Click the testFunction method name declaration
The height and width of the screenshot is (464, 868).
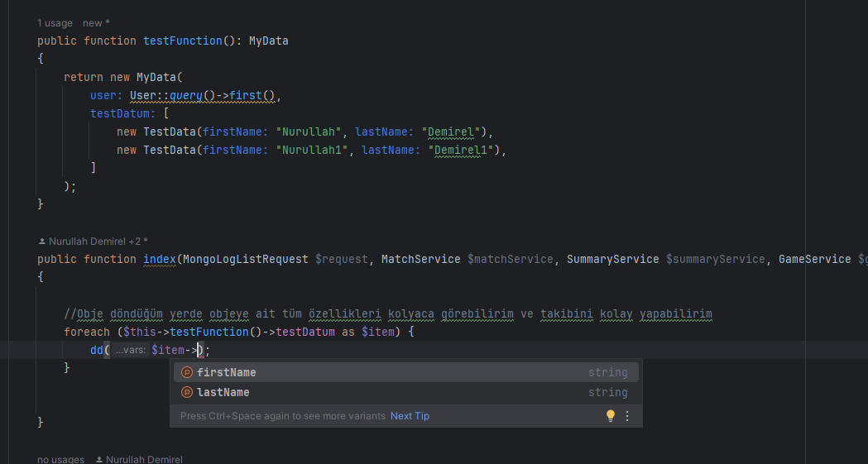(183, 41)
